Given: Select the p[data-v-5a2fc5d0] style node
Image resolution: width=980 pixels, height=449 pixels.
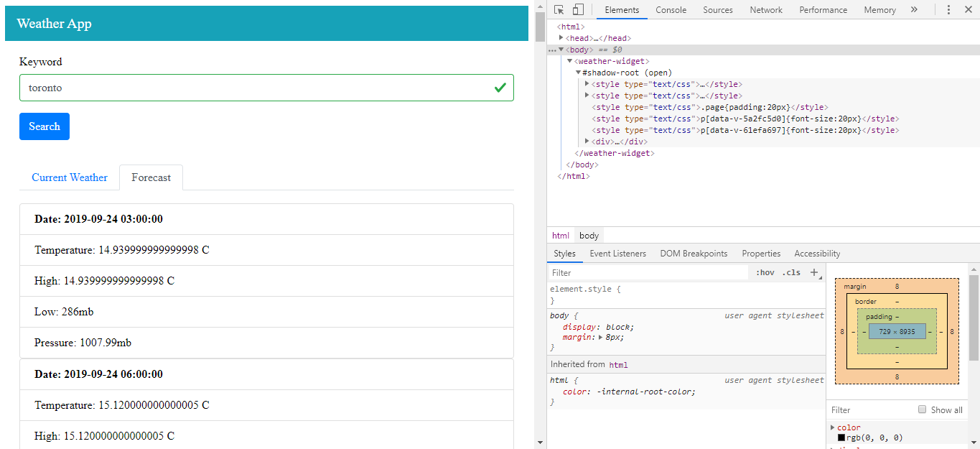Looking at the screenshot, I should point(745,119).
